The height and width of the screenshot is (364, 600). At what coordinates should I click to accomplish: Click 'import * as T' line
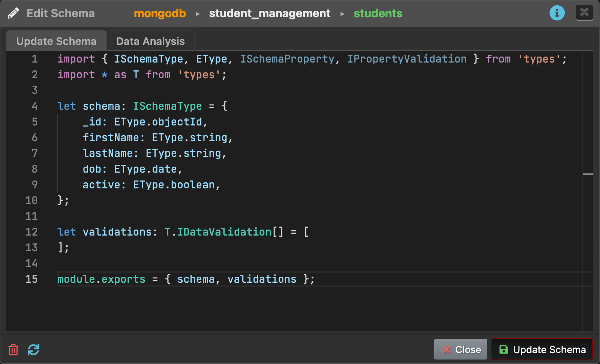142,75
